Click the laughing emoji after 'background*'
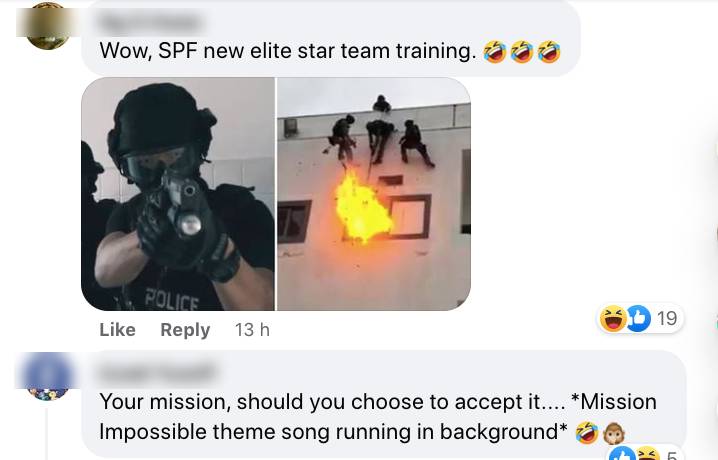Image resolution: width=718 pixels, height=460 pixels. 587,433
